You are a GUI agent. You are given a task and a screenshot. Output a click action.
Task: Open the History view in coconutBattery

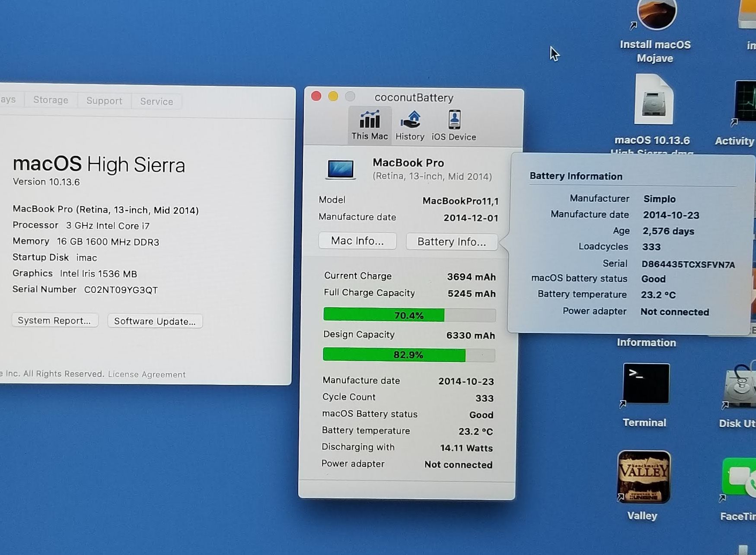coord(410,124)
